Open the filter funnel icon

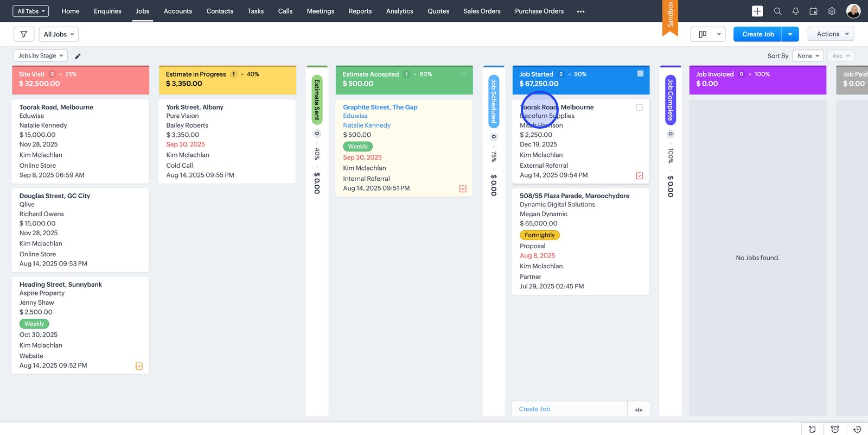click(x=24, y=34)
